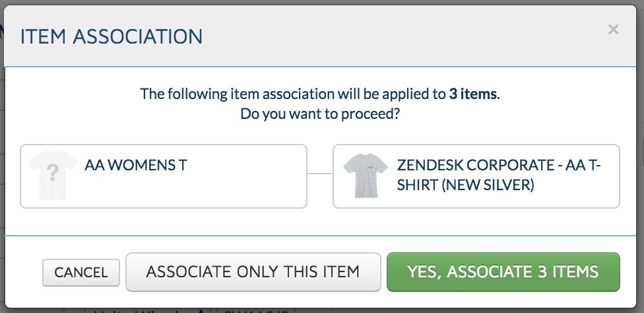The height and width of the screenshot is (313, 644).
Task: Click the bold '3 items' text
Action: pos(472,94)
